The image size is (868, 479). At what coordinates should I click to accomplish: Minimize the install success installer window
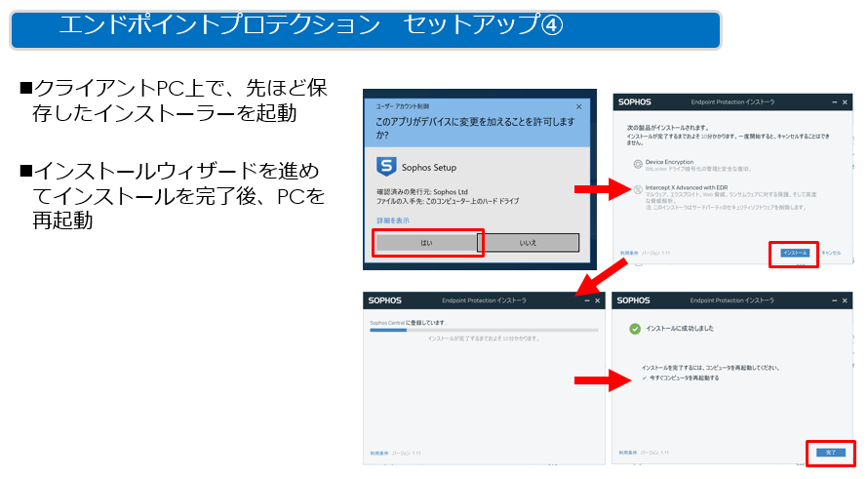click(835, 300)
